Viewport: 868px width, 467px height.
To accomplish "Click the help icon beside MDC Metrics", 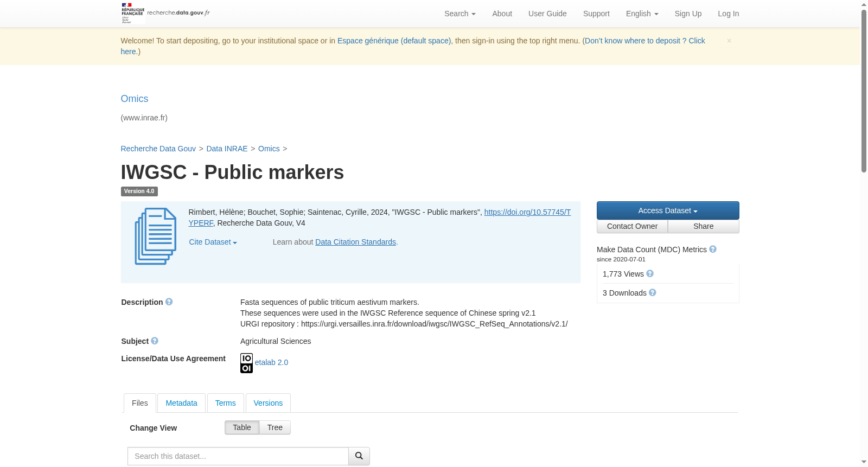I will coord(713,250).
